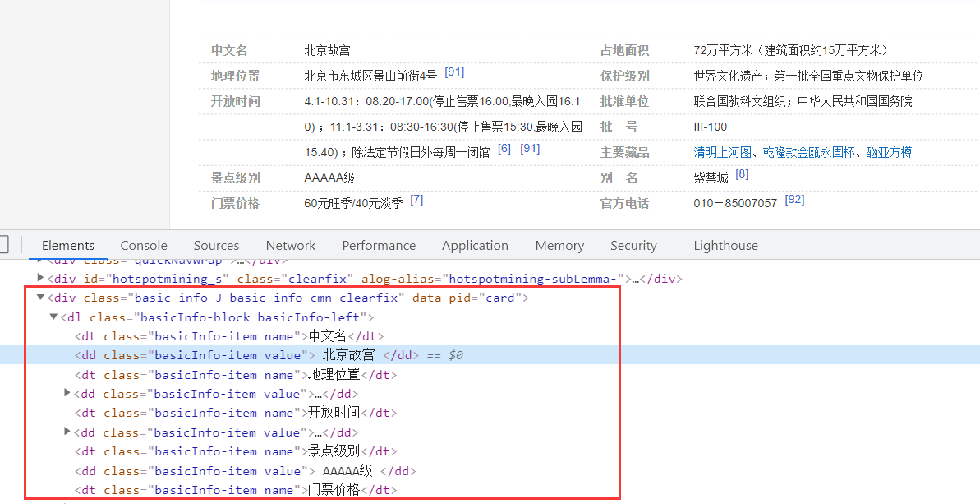Open the Security tab

pos(633,246)
